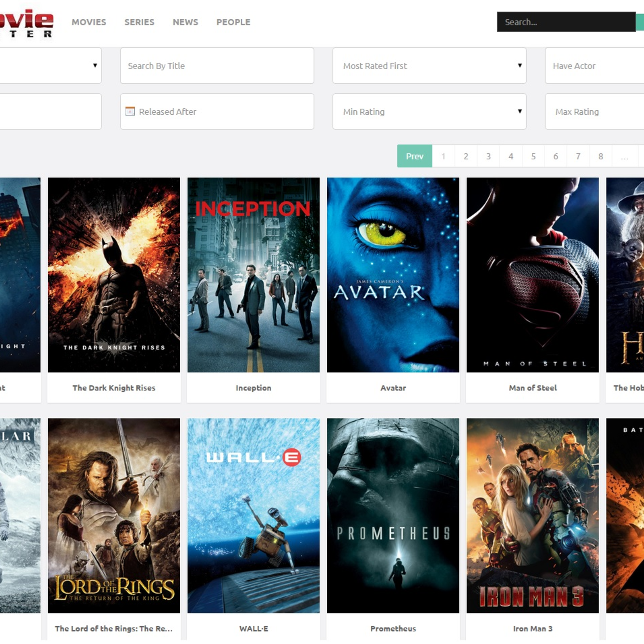Open The Dark Knight Rises poster

pos(114,275)
